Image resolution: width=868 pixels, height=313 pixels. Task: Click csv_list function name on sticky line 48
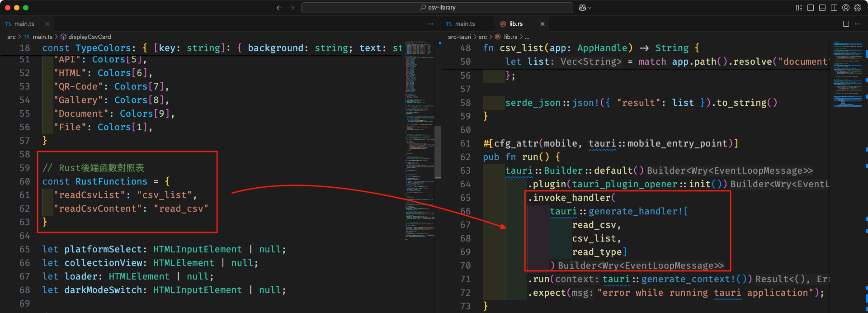[522, 48]
